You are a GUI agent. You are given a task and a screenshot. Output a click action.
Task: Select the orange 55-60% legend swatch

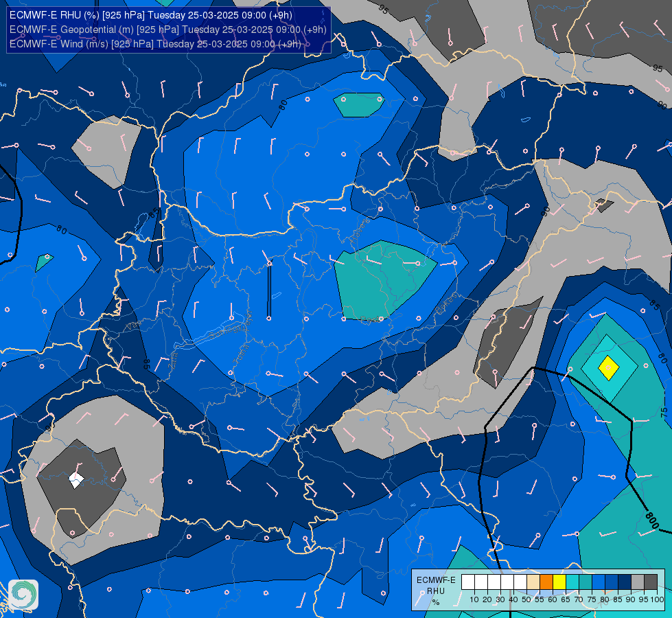tap(546, 582)
